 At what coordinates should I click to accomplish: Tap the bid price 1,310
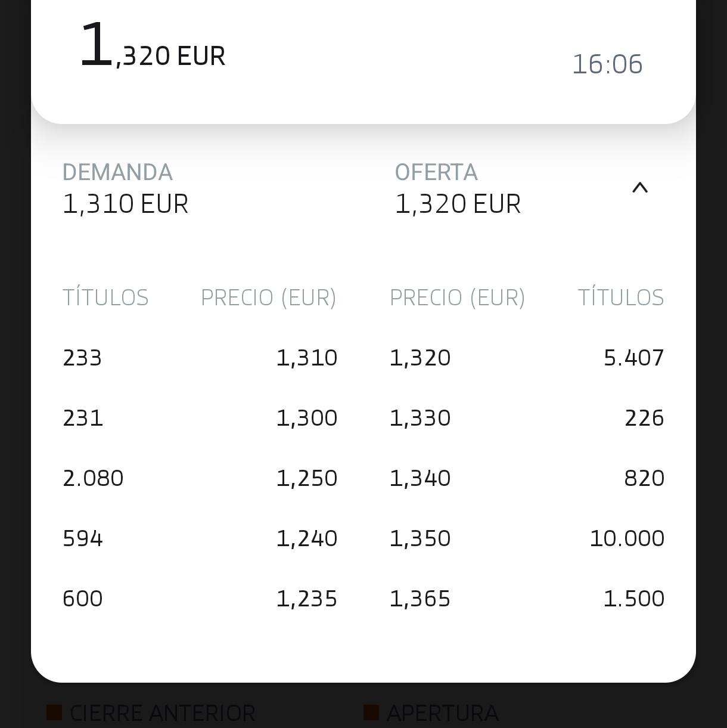[x=307, y=358]
